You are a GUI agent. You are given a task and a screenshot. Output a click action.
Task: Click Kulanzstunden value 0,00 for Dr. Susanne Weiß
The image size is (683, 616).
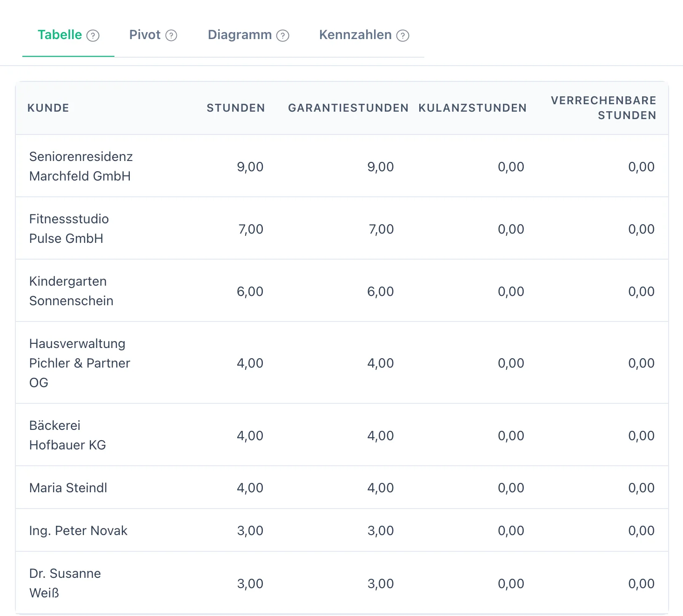point(511,584)
